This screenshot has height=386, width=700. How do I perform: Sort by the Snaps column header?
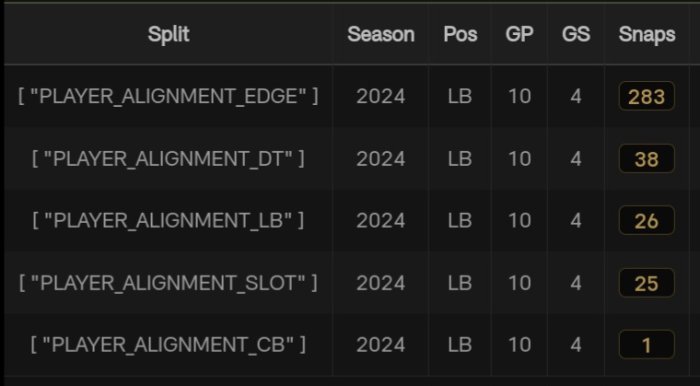pos(647,34)
